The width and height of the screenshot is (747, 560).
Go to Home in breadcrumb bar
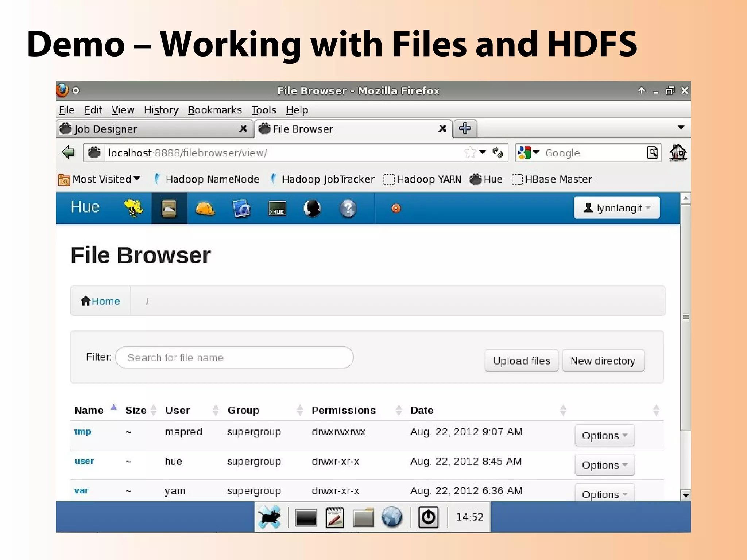tap(100, 301)
